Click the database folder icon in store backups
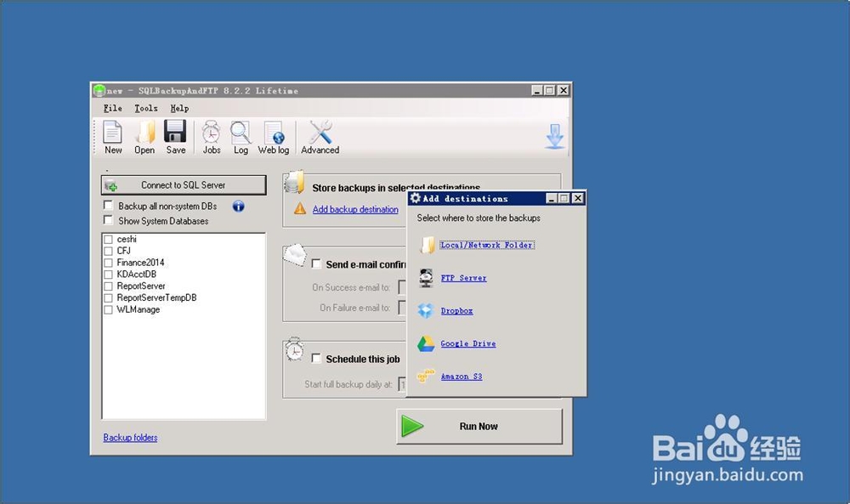 (294, 182)
